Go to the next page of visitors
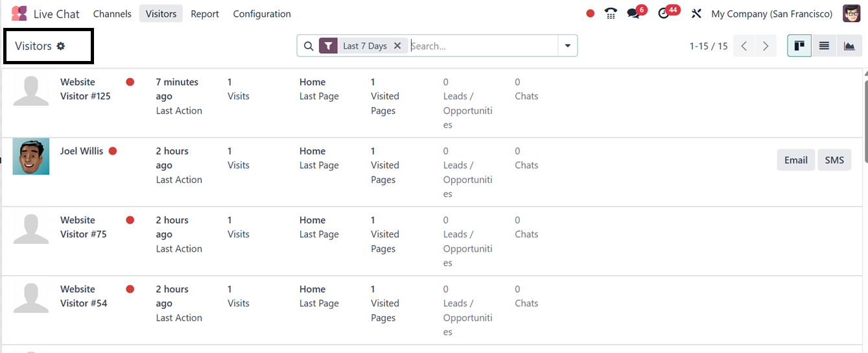The width and height of the screenshot is (868, 353). (766, 46)
